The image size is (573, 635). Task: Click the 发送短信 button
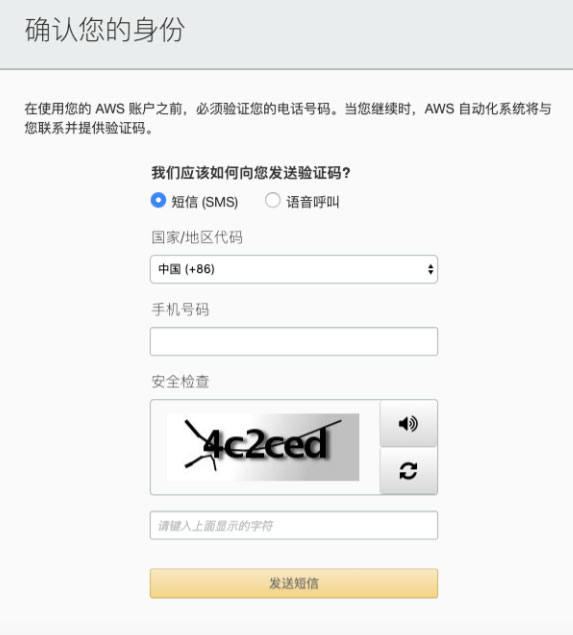pos(294,583)
